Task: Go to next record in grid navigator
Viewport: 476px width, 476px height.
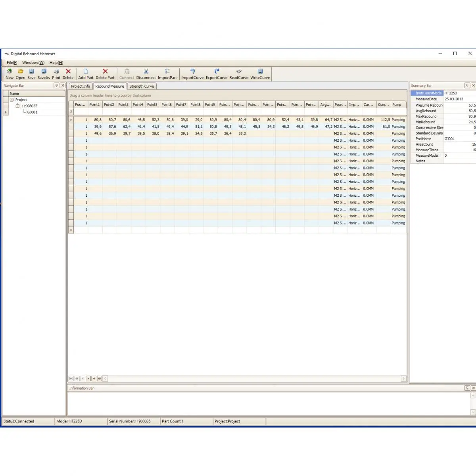Action: click(x=88, y=378)
